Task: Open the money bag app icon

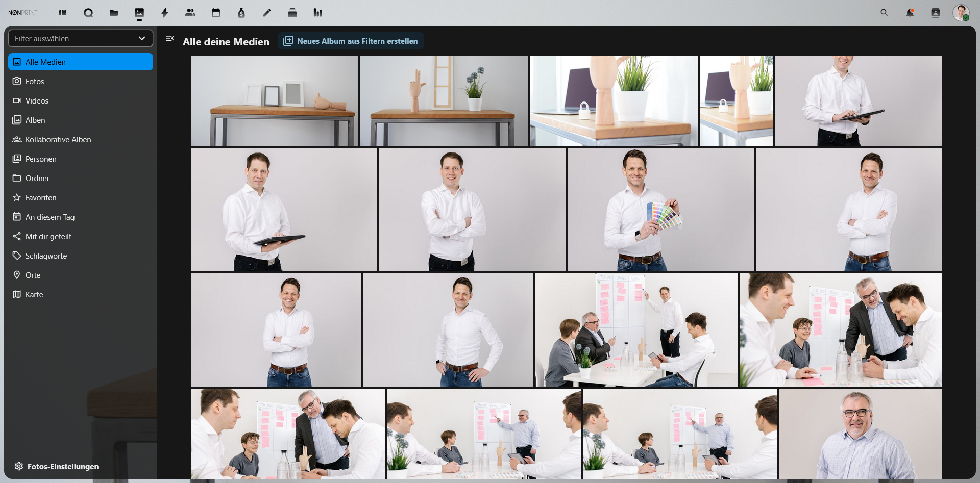Action: pos(241,13)
